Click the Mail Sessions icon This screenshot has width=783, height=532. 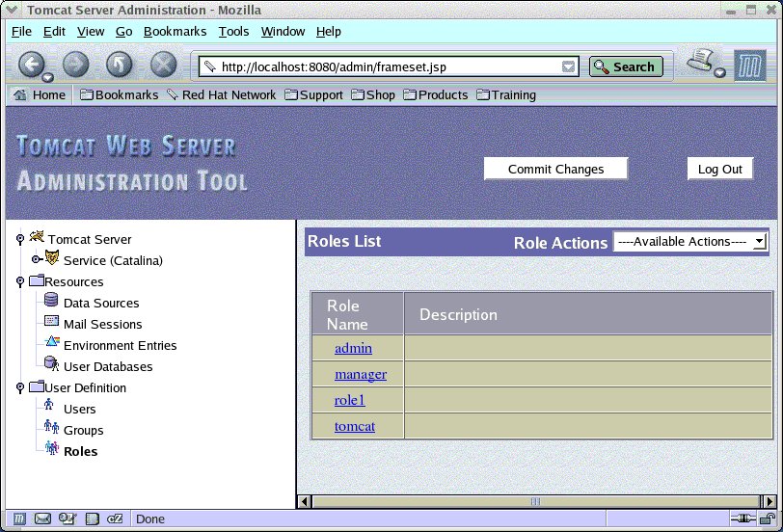(51, 320)
